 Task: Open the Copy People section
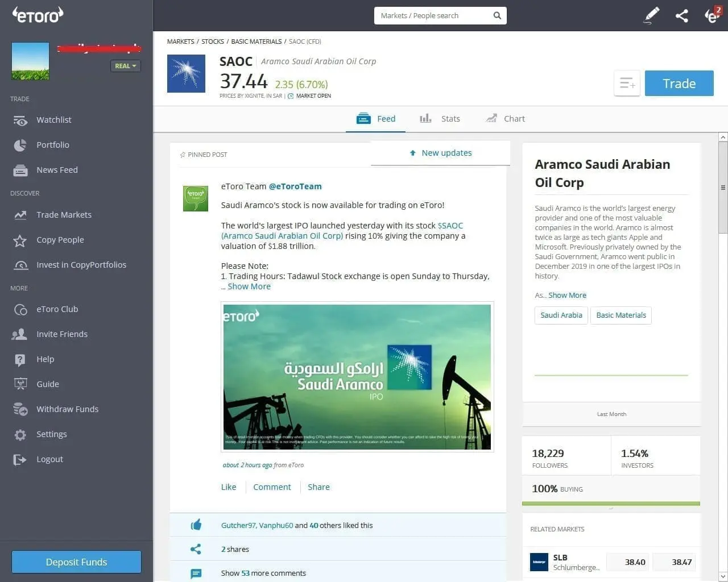pyautogui.click(x=60, y=240)
